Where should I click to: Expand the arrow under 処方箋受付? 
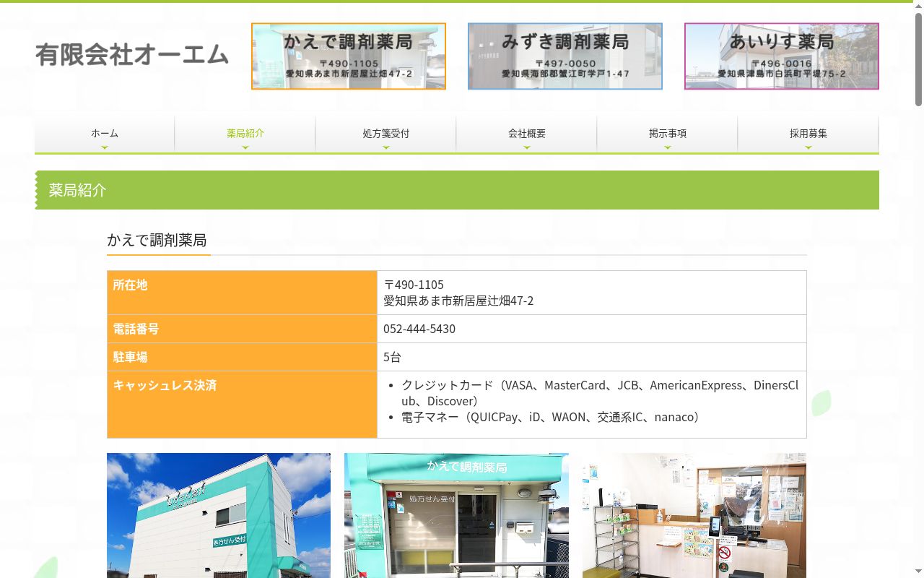386,147
